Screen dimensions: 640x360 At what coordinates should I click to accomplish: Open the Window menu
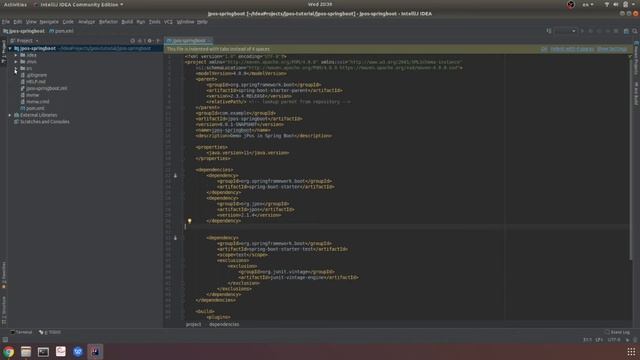[185, 22]
